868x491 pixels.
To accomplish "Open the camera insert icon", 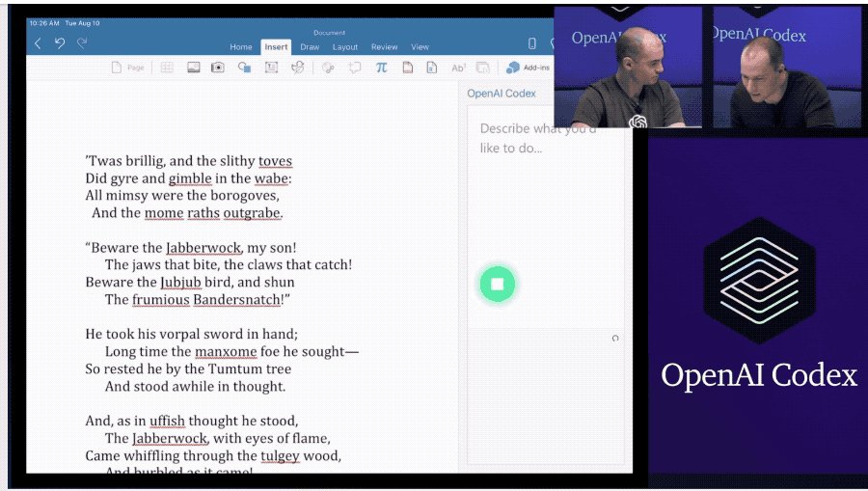I will pos(218,68).
